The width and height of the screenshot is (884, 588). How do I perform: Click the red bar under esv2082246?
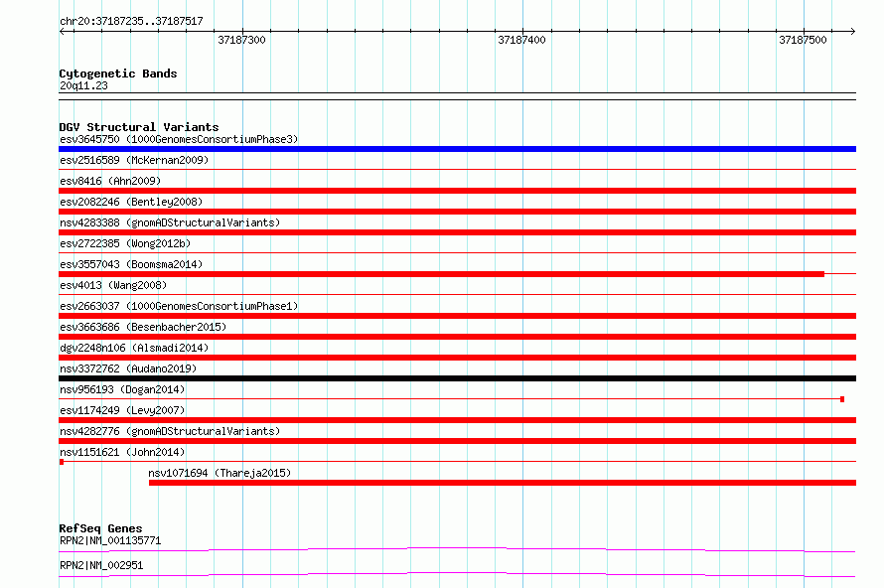tap(457, 212)
